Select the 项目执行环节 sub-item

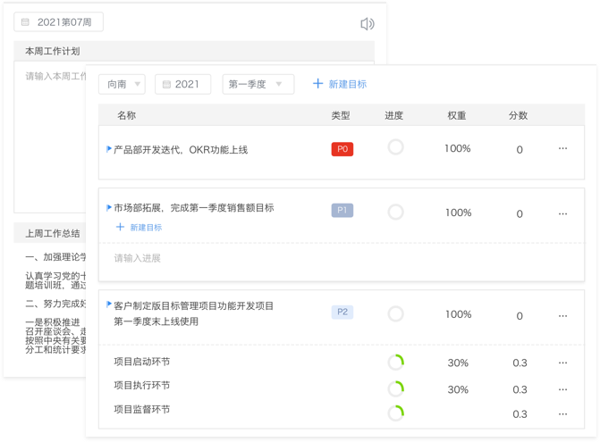point(142,385)
